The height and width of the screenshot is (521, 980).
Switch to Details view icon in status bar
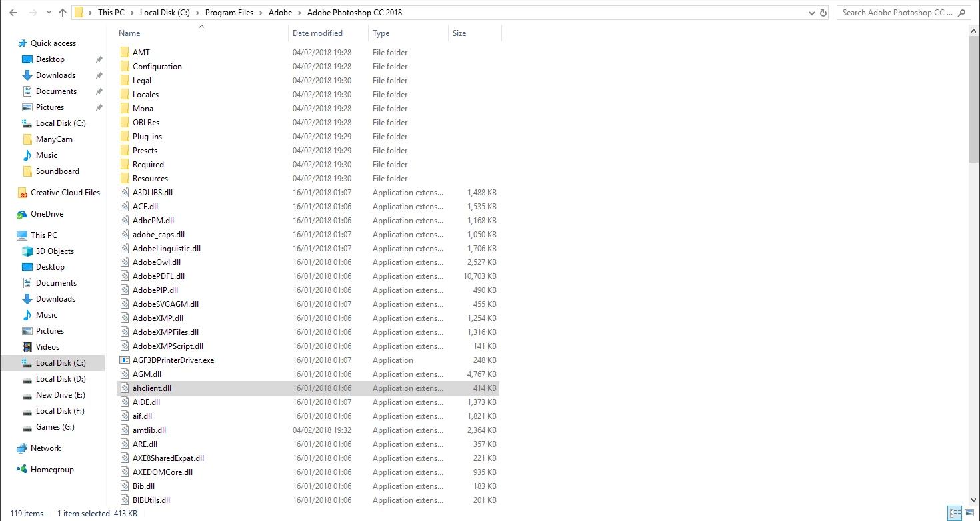(955, 514)
